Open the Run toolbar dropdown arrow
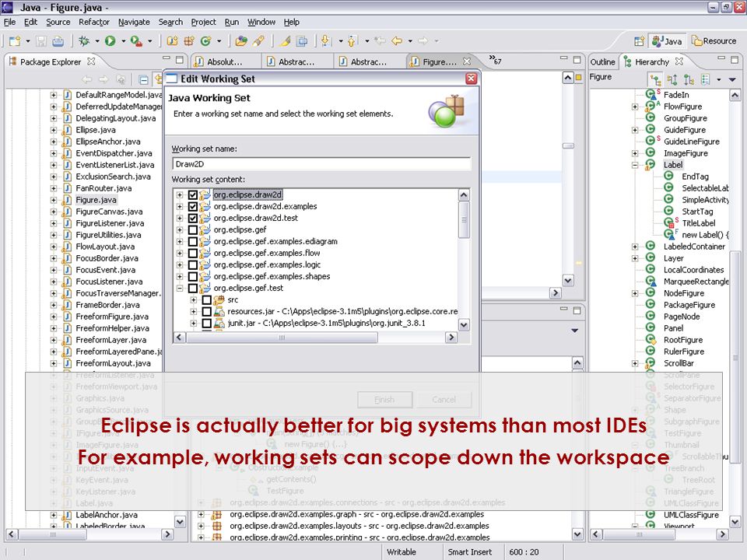The image size is (747, 560). click(x=123, y=41)
